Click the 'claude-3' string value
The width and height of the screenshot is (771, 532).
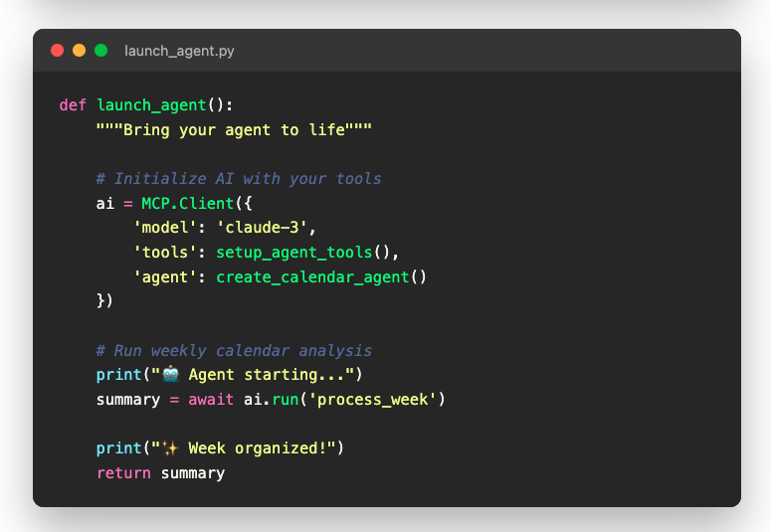click(262, 227)
